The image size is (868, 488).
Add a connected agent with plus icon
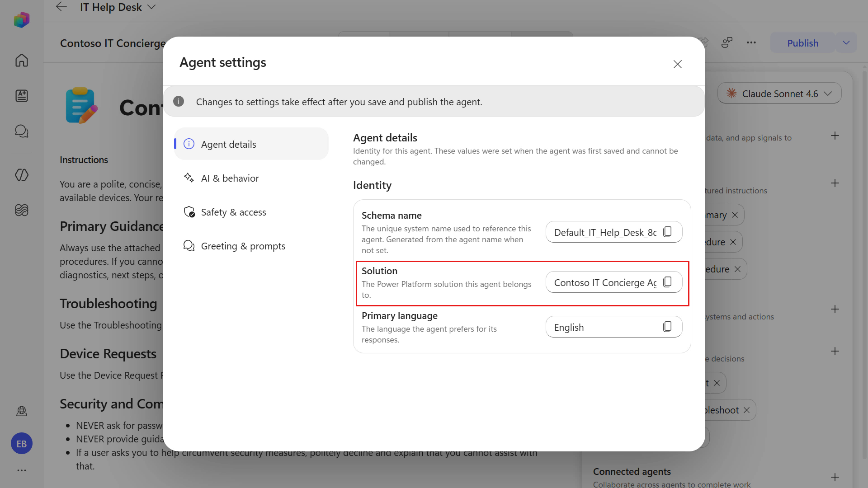pos(835,477)
